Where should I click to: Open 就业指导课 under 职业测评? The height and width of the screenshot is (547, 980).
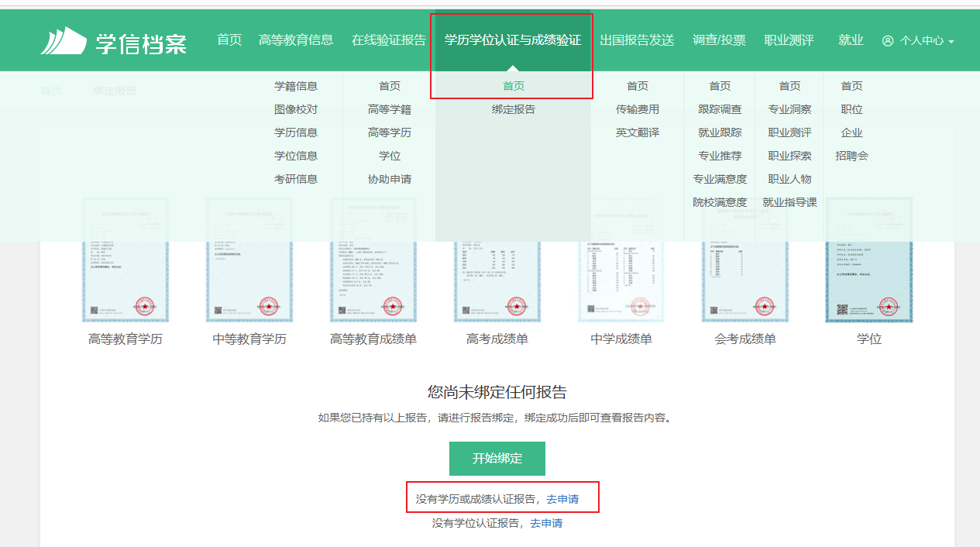pos(789,202)
